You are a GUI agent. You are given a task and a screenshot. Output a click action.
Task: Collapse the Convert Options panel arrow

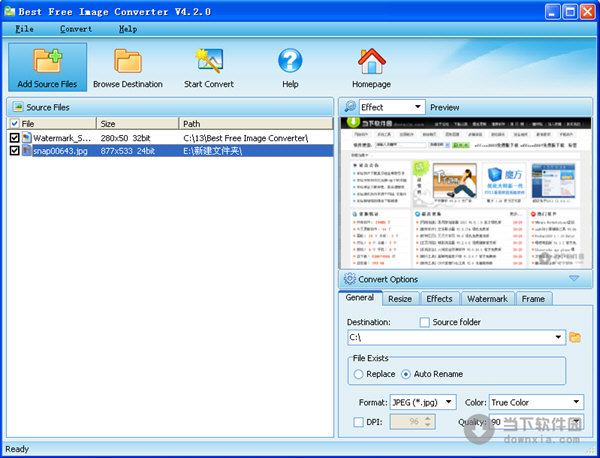point(574,278)
